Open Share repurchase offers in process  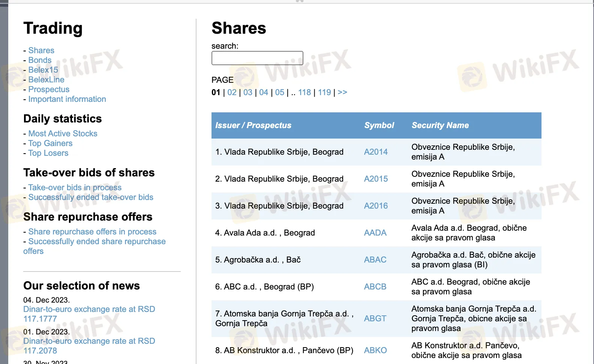pyautogui.click(x=92, y=232)
